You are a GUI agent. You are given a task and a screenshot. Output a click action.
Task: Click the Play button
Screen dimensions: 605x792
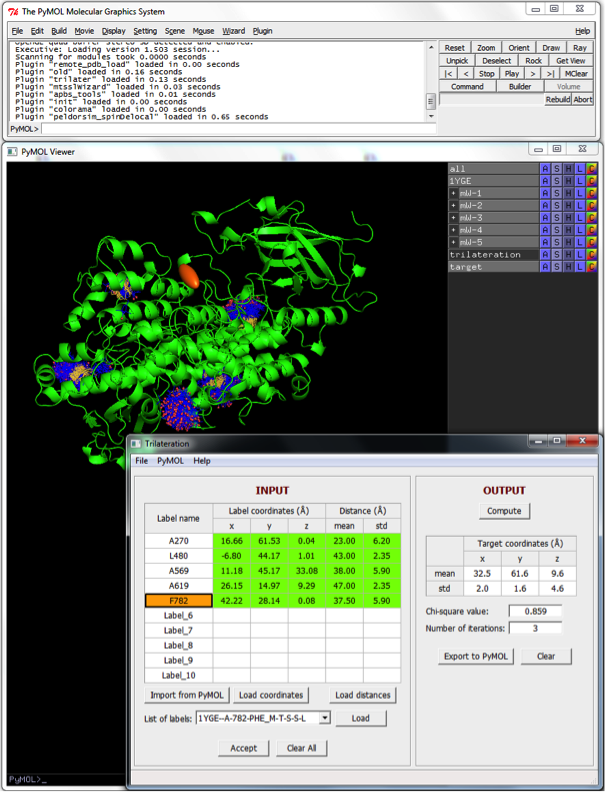512,74
